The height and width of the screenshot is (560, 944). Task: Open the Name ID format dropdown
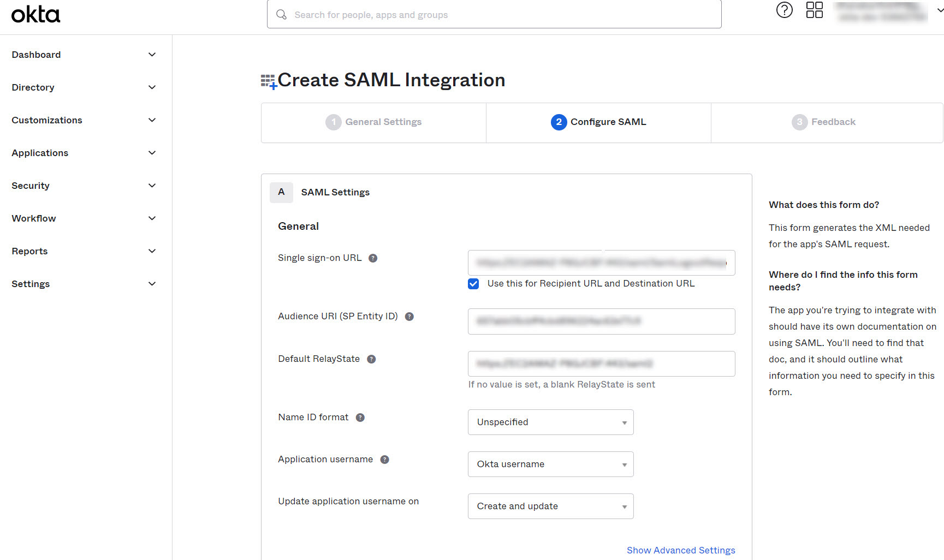pos(550,422)
